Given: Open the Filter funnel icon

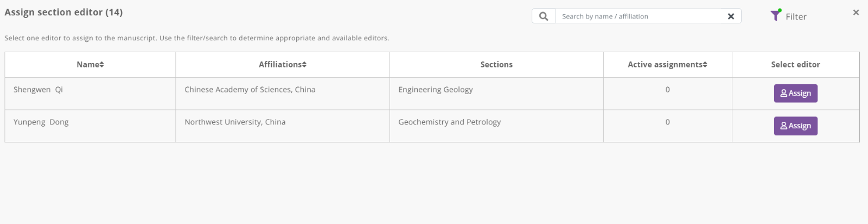Looking at the screenshot, I should click(x=776, y=15).
